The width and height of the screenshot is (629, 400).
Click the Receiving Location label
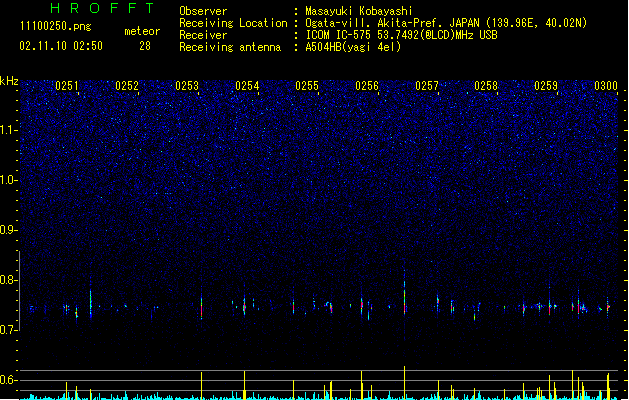pos(233,23)
